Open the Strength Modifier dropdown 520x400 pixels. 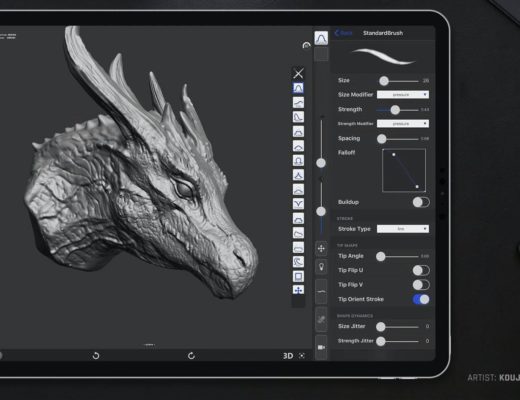click(x=403, y=124)
